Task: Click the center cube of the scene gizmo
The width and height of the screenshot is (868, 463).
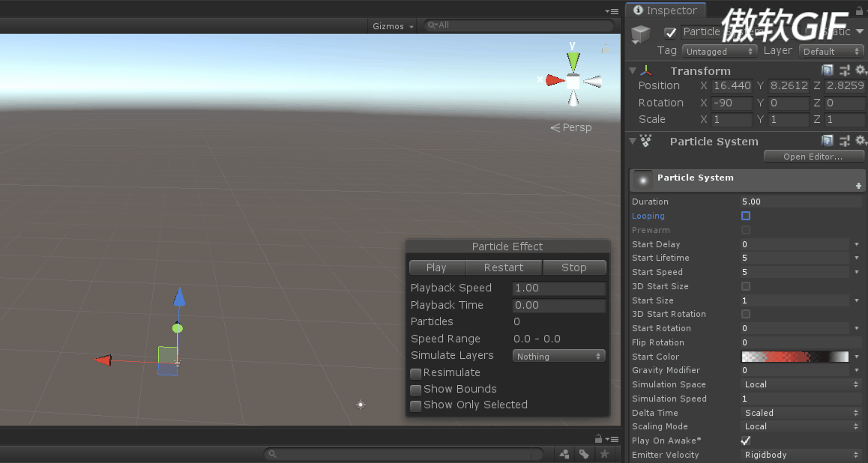Action: [573, 82]
